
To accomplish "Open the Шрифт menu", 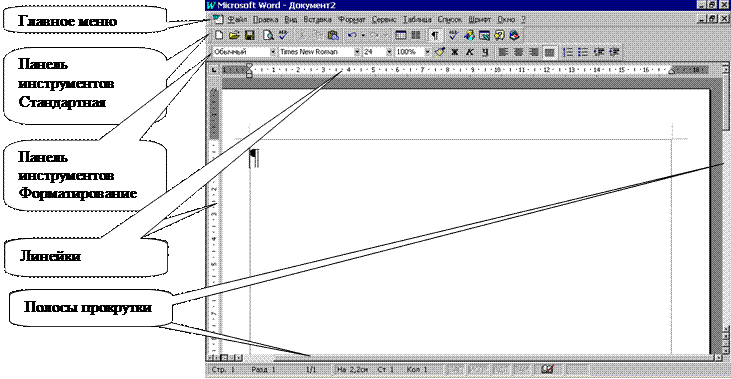I will tap(480, 20).
